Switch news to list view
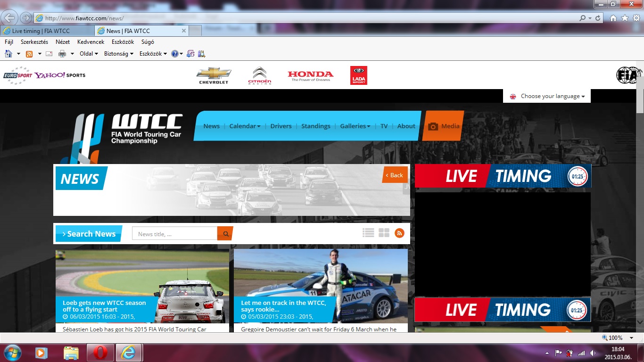 pos(368,233)
